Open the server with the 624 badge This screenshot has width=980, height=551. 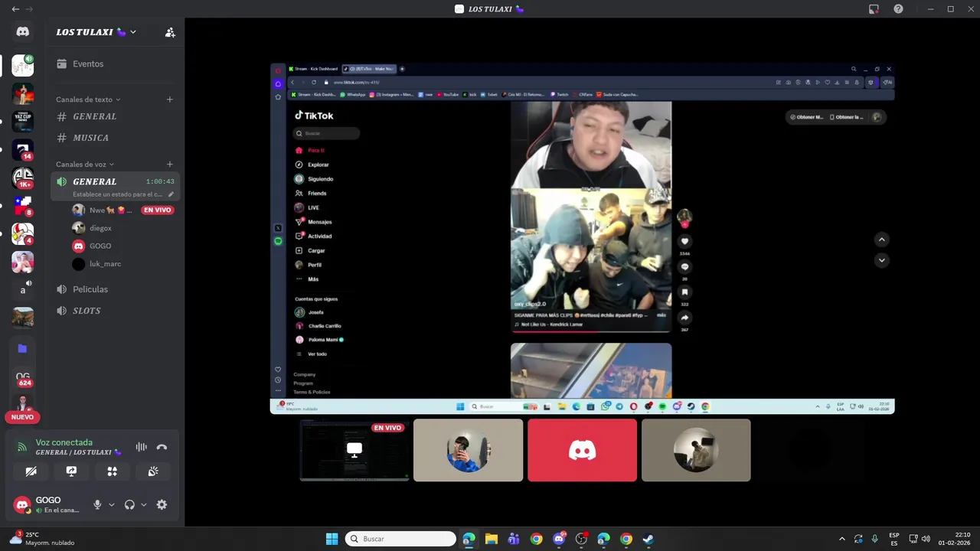coord(22,377)
